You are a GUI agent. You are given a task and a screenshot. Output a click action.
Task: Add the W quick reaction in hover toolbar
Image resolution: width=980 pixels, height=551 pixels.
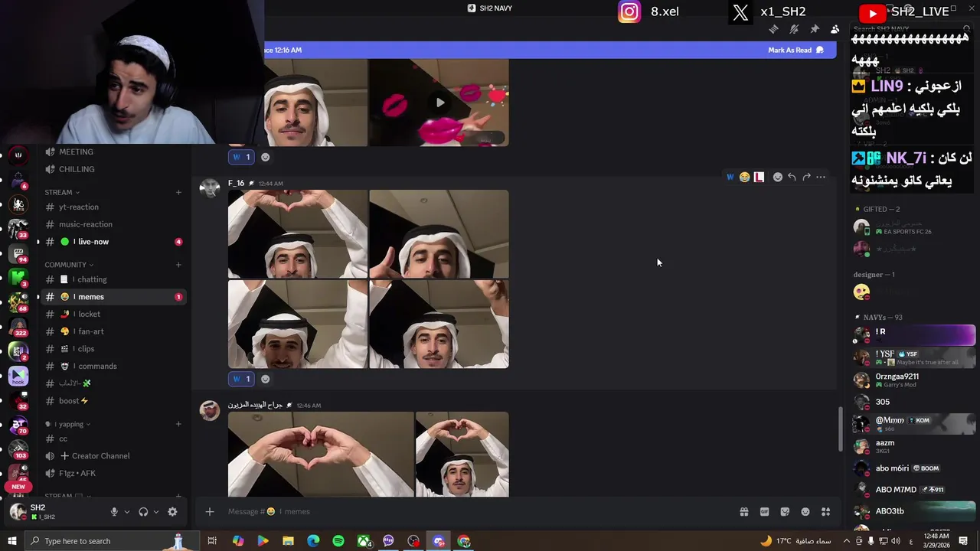point(730,177)
